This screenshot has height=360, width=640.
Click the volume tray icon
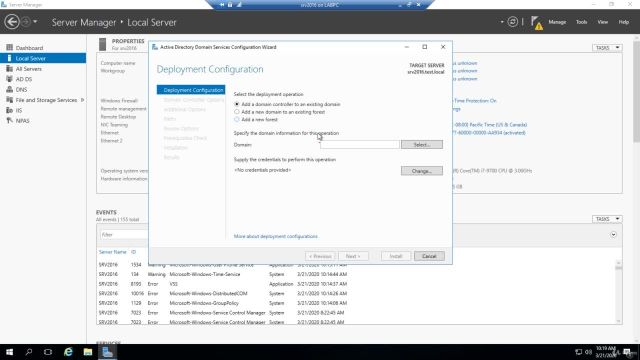pos(588,352)
